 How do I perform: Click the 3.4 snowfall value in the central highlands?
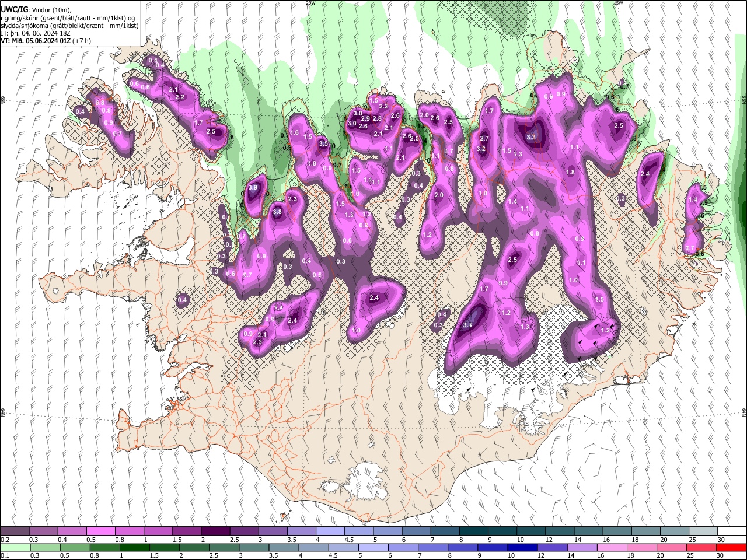(x=467, y=325)
